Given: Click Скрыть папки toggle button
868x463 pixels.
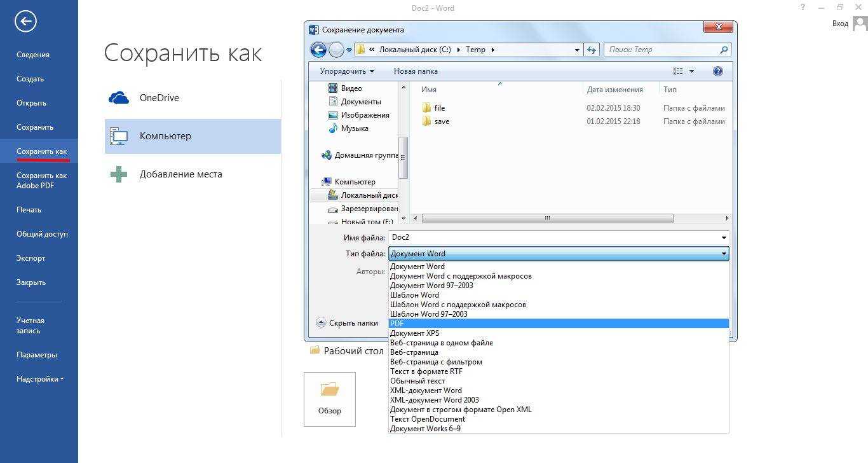Looking at the screenshot, I should point(347,323).
